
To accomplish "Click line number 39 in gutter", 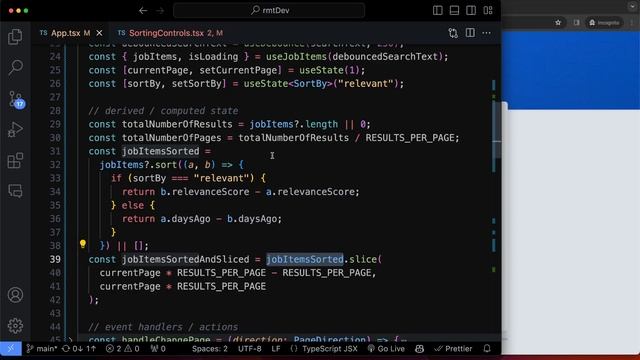I will (55, 259).
